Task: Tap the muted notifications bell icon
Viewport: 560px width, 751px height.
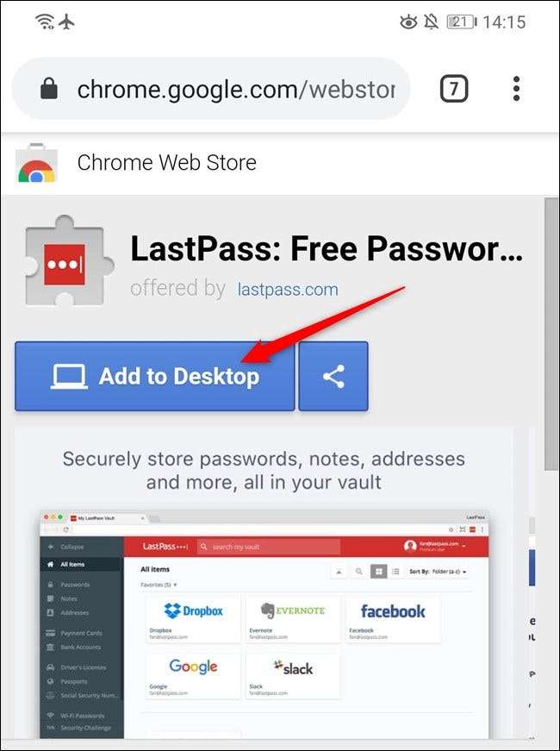Action: pos(432,22)
